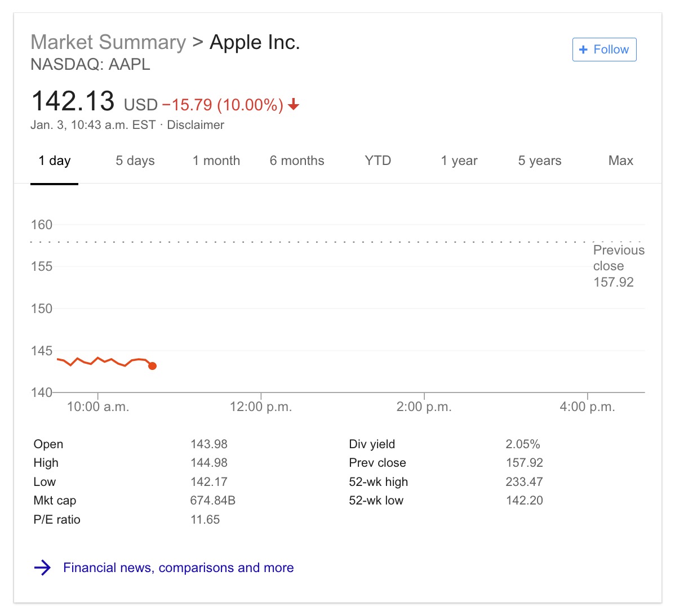Select the current price point dot on chart
This screenshot has height=616, width=675.
[x=152, y=366]
